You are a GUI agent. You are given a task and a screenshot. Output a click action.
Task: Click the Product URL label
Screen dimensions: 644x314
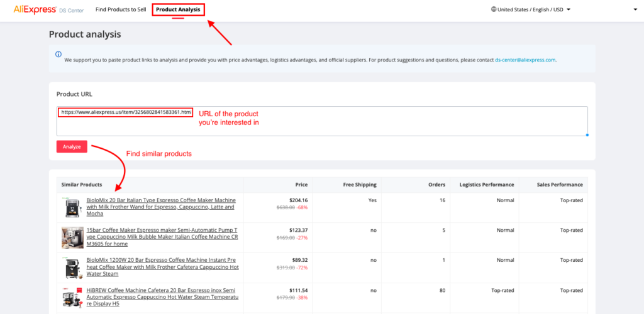coord(74,94)
